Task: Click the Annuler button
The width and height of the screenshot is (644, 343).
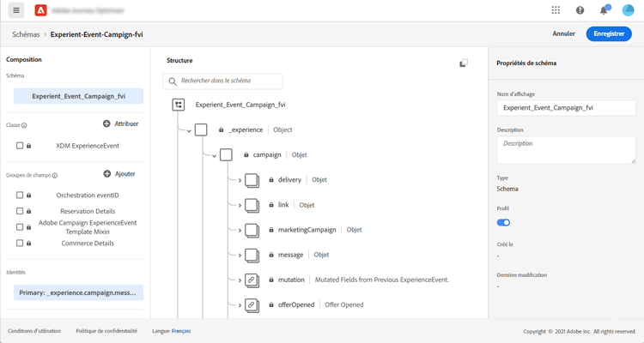Action: [x=563, y=33]
